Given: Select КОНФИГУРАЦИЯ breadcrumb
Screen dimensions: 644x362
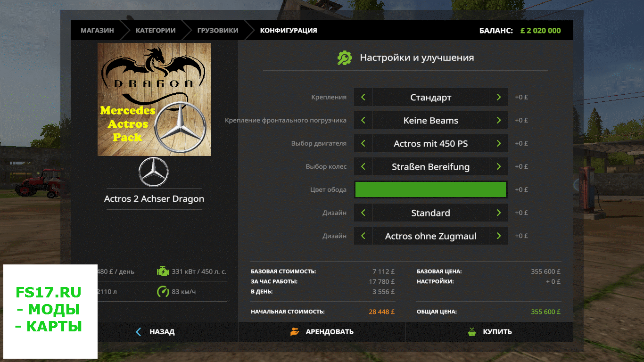Looking at the screenshot, I should click(x=289, y=30).
